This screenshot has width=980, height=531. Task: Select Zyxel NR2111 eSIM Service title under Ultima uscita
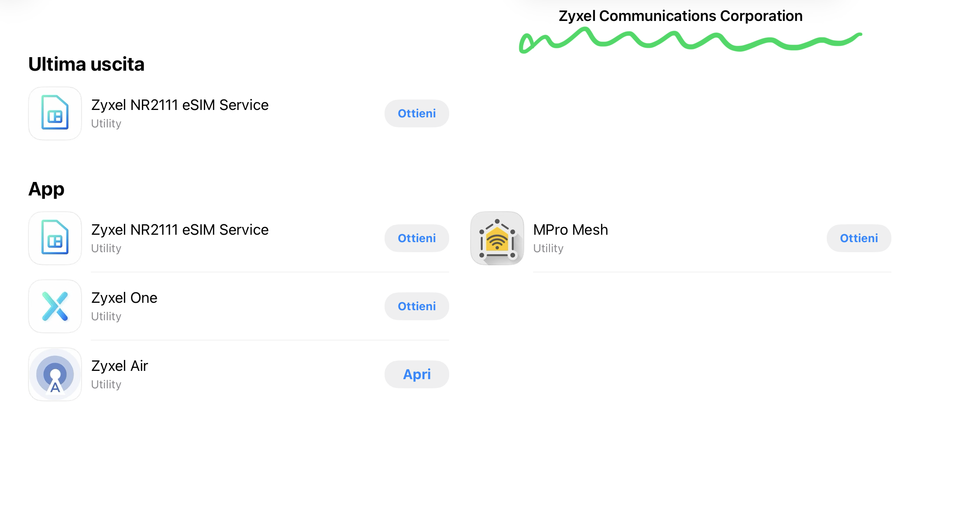point(180,105)
